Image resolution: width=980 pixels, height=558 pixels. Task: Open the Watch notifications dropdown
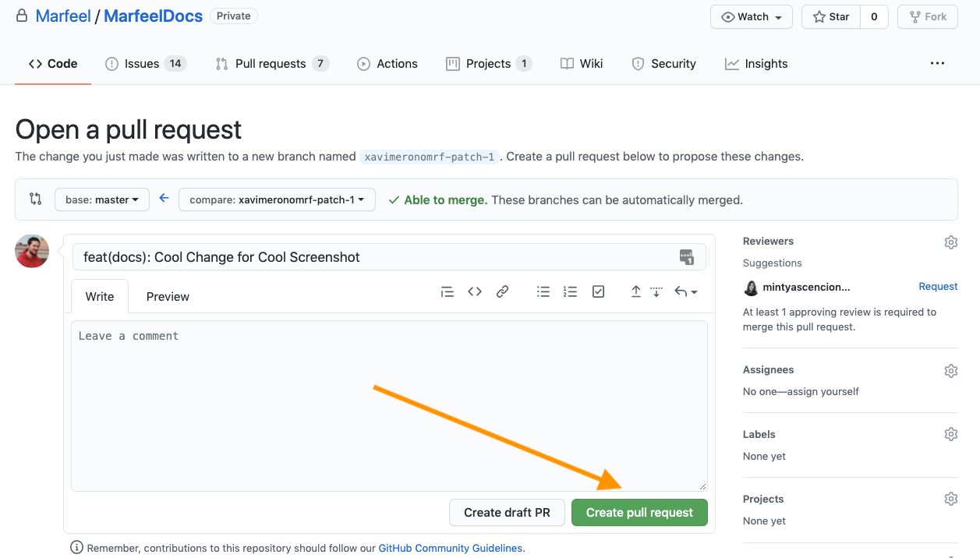click(752, 16)
